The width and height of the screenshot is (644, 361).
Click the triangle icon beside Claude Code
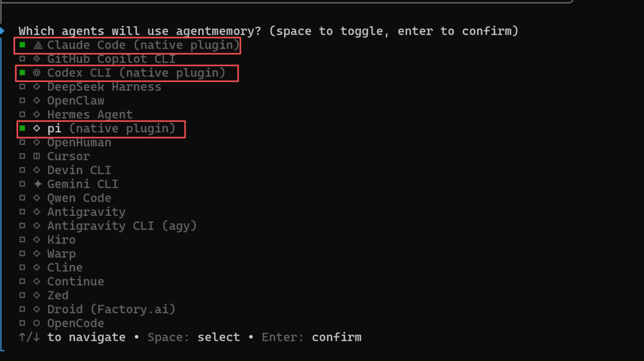coord(38,45)
